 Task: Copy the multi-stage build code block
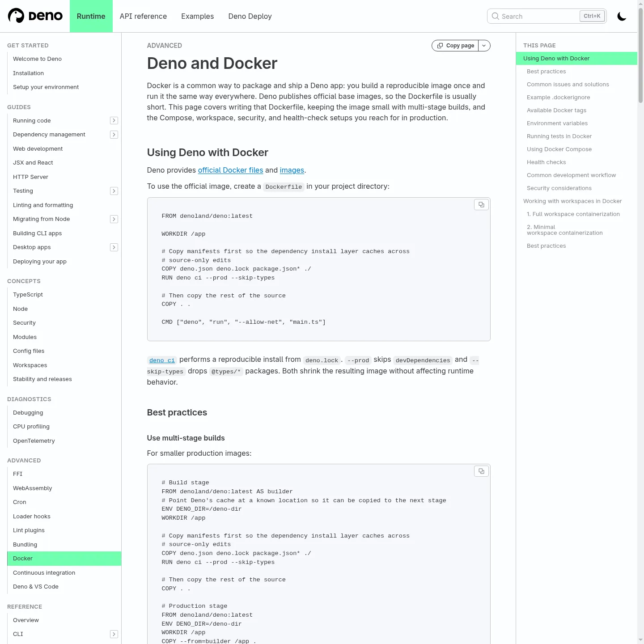[481, 471]
